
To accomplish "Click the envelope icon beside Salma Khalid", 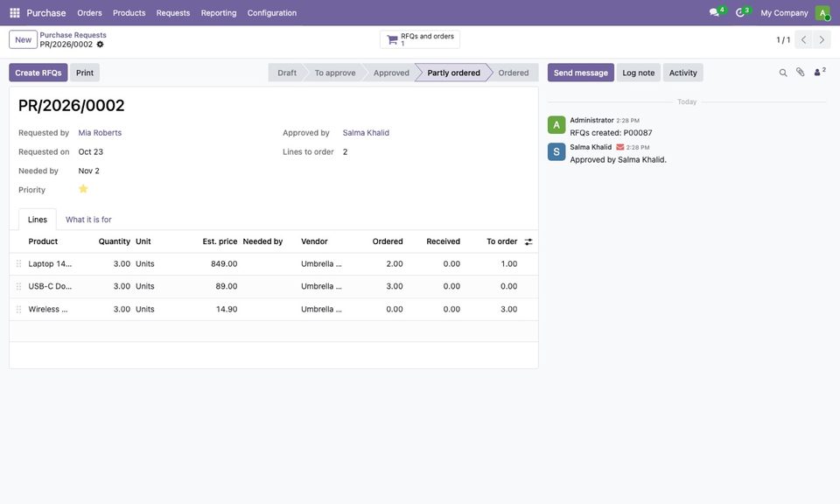I will (x=619, y=147).
